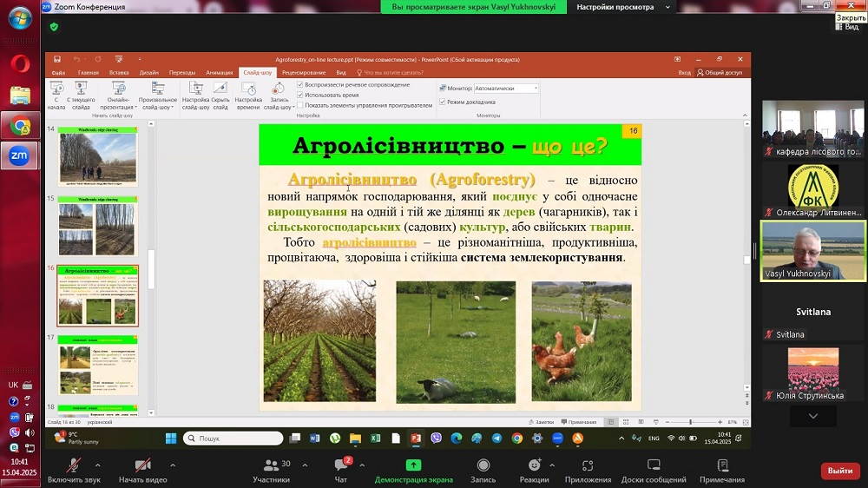The width and height of the screenshot is (868, 488).
Task: Click Запись record button
Action: tap(483, 471)
